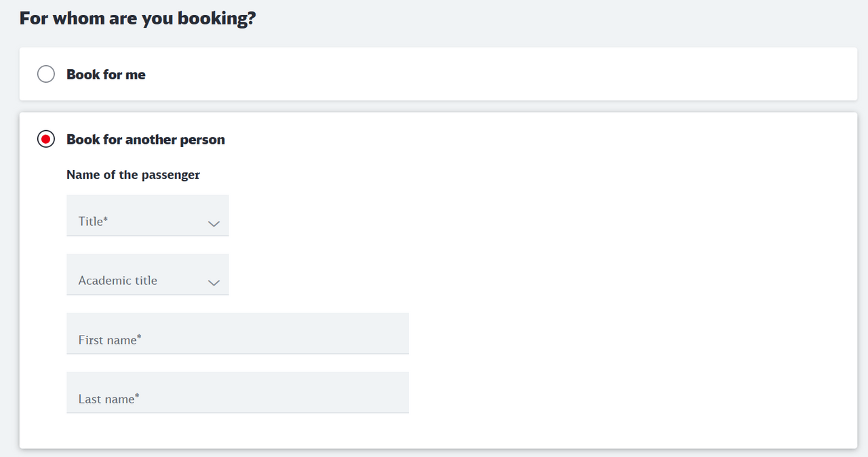Click the 'Book for me' label text
The width and height of the screenshot is (868, 457).
pyautogui.click(x=106, y=75)
